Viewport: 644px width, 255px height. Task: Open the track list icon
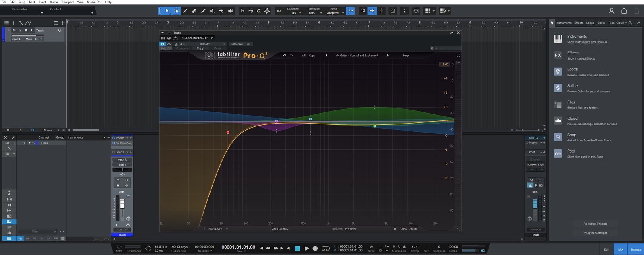point(6,23)
